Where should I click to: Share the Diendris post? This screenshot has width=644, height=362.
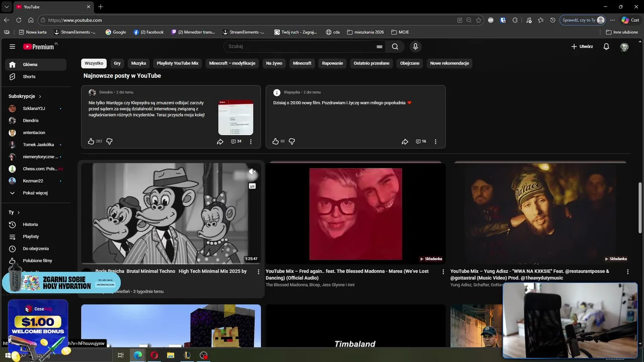click(220, 142)
